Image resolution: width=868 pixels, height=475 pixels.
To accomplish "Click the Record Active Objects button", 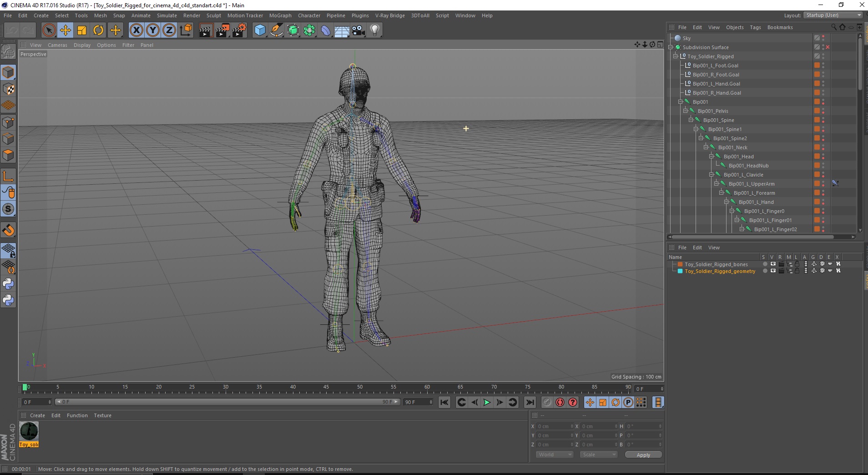I will pos(547,402).
